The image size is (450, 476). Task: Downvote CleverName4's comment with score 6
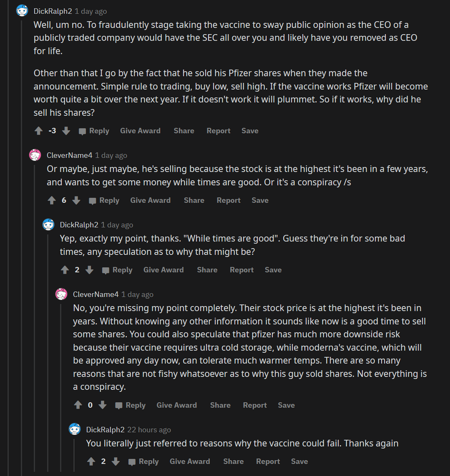[x=76, y=200]
